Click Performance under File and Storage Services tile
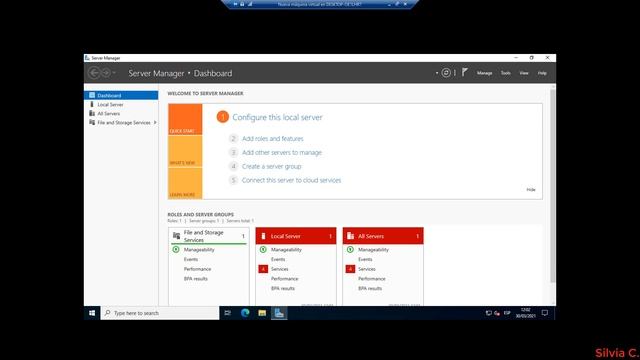Image resolution: width=640 pixels, height=360 pixels. pos(197,269)
